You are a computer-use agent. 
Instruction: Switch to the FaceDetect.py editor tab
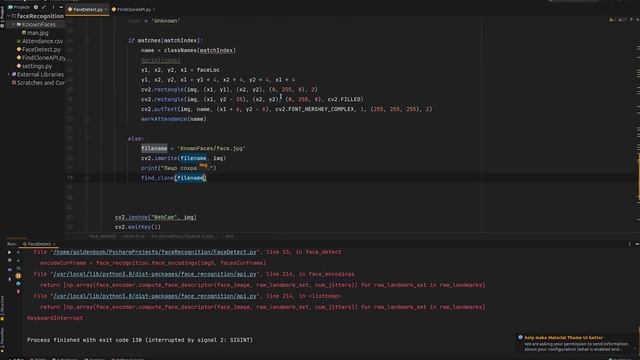(x=88, y=9)
